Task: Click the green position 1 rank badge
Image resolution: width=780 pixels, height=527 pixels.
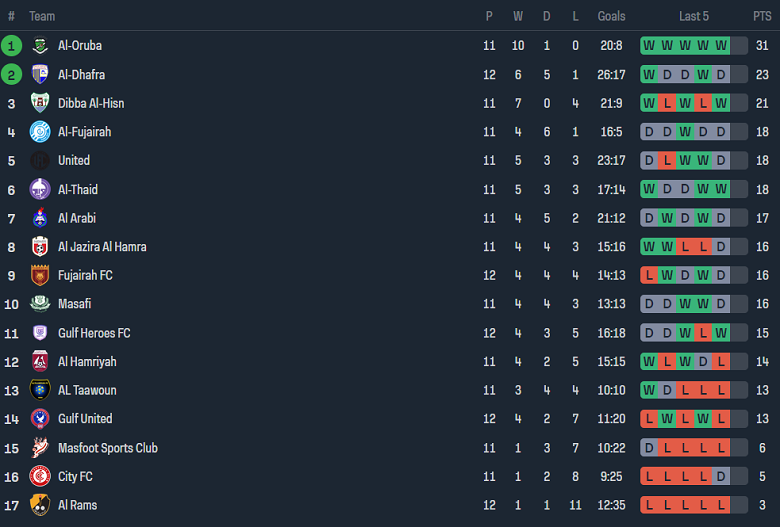Action: coord(11,46)
